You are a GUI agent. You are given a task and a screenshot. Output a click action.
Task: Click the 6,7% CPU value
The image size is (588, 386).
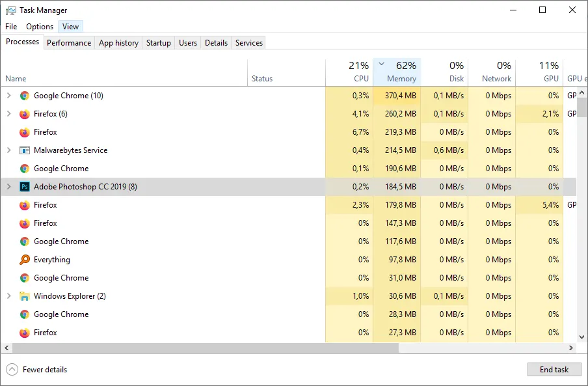pos(361,132)
